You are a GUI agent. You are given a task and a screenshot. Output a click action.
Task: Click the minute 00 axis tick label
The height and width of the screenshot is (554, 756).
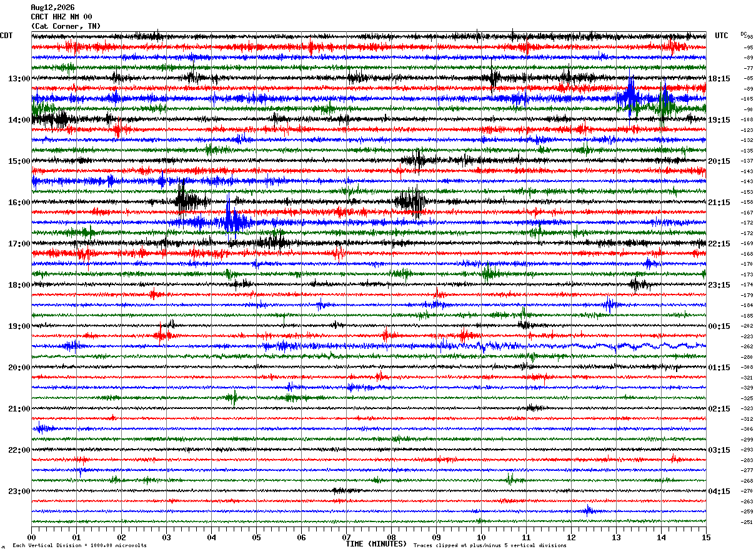click(x=31, y=537)
